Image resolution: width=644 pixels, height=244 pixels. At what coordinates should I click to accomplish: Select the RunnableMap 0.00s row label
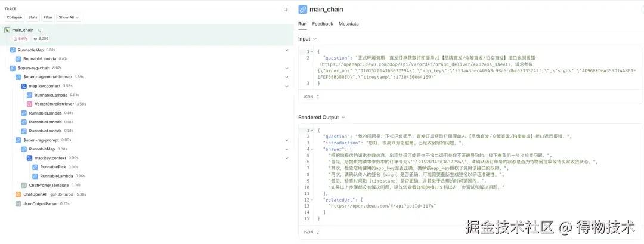[42, 149]
